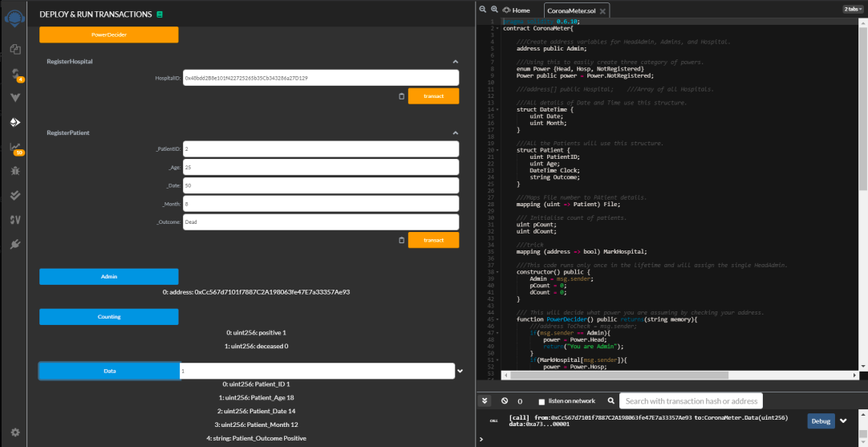The width and height of the screenshot is (868, 447).
Task: Click the terminal command prompt arrow
Action: point(481,439)
